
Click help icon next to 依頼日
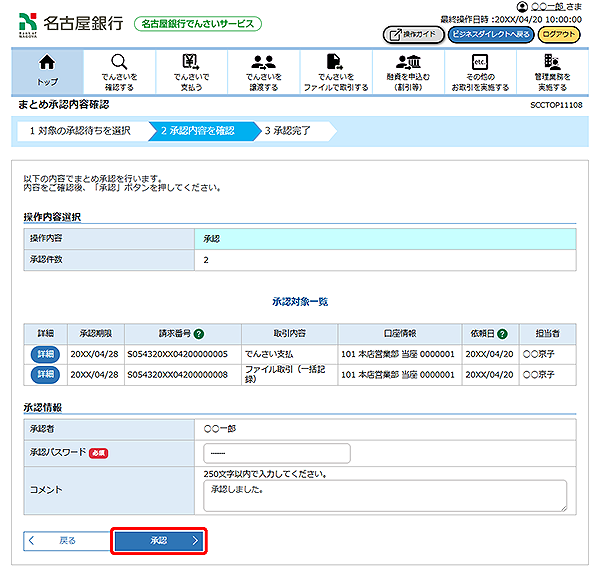point(501,333)
